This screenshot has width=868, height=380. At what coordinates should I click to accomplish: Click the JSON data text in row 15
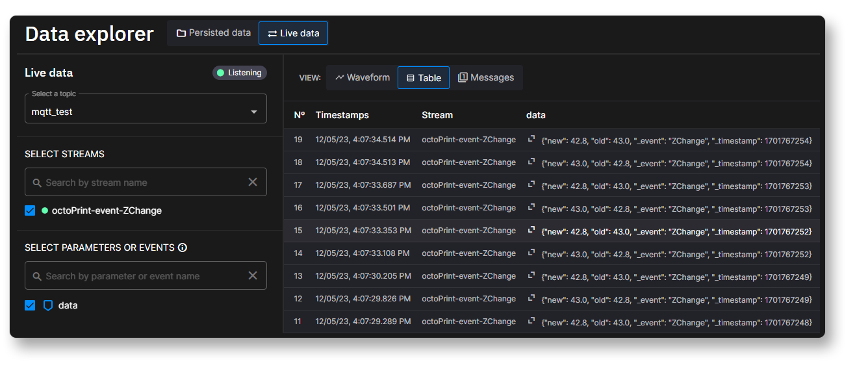click(x=676, y=232)
